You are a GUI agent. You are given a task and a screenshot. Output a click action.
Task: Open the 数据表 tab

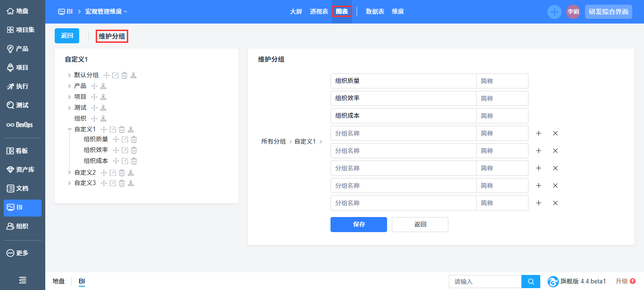coord(375,11)
